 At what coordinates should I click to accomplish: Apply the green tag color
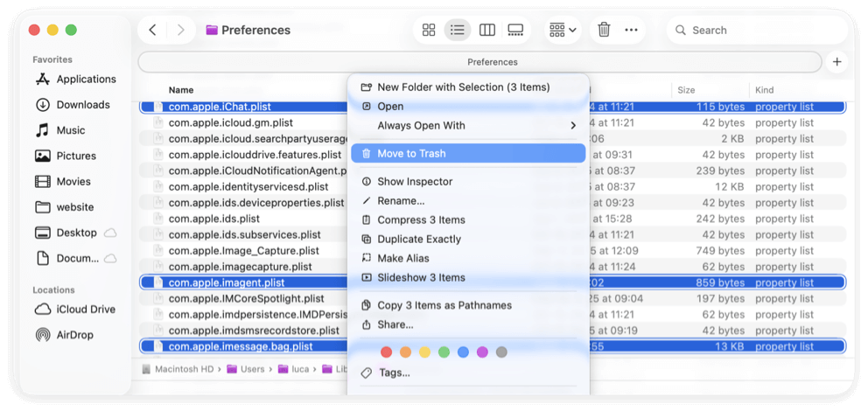coord(444,352)
